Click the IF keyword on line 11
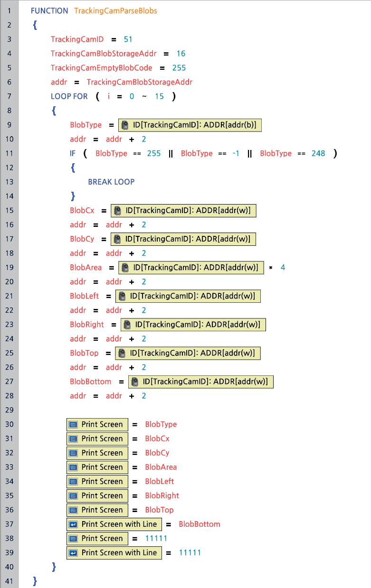371x588 pixels. coord(73,153)
